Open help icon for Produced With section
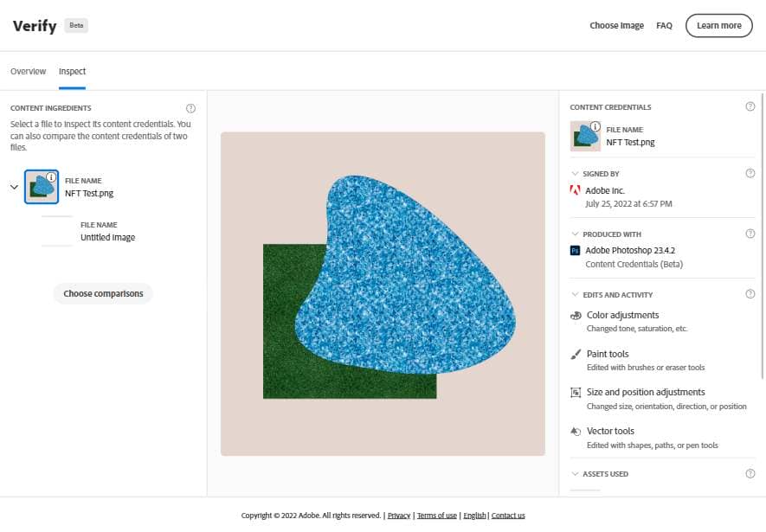766x532 pixels. tap(750, 234)
